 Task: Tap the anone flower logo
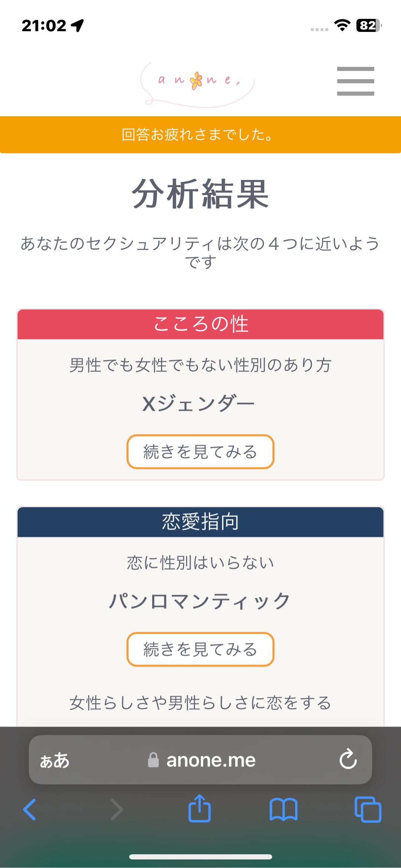point(198,82)
